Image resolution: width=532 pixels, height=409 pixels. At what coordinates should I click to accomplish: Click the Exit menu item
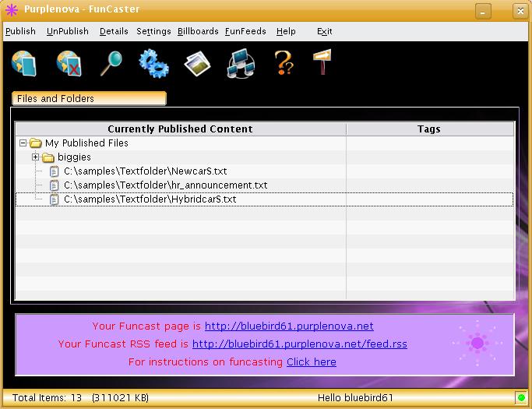point(324,31)
